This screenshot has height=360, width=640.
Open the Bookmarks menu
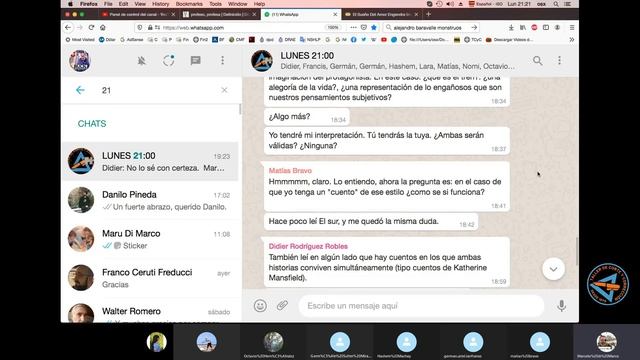[189, 4]
